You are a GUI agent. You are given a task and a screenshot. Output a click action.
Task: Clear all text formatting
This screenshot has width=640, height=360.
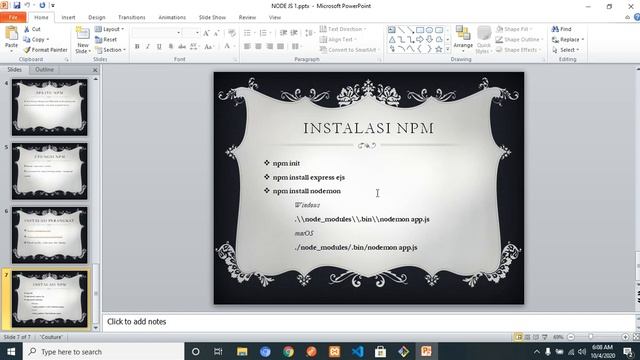[x=232, y=33]
